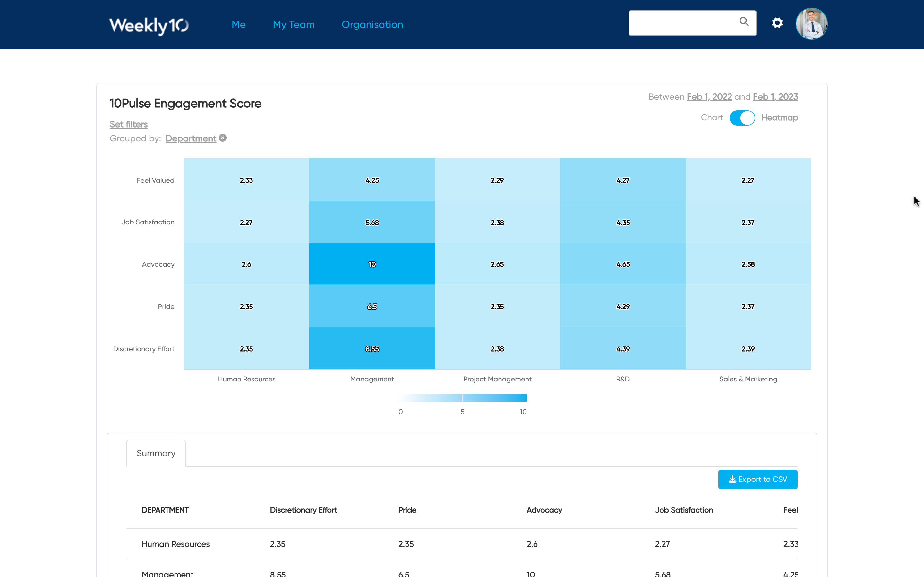
Task: Open the Organisation menu
Action: [x=372, y=25]
